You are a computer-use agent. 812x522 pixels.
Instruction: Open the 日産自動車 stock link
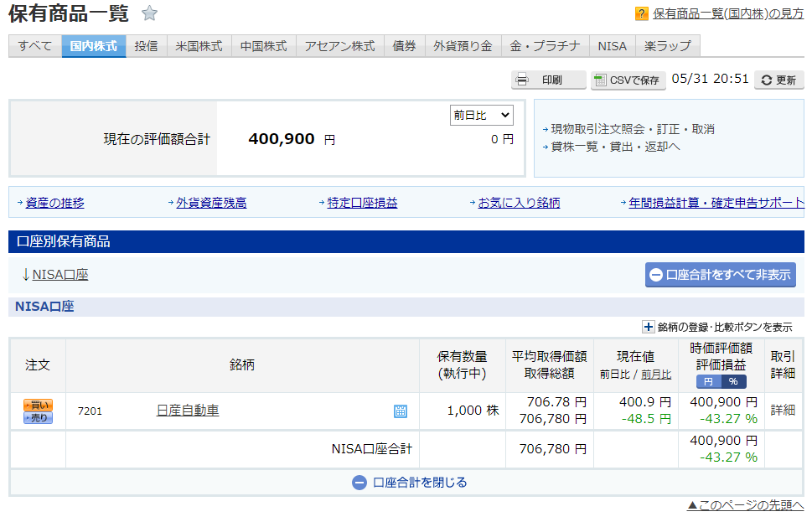click(x=188, y=411)
